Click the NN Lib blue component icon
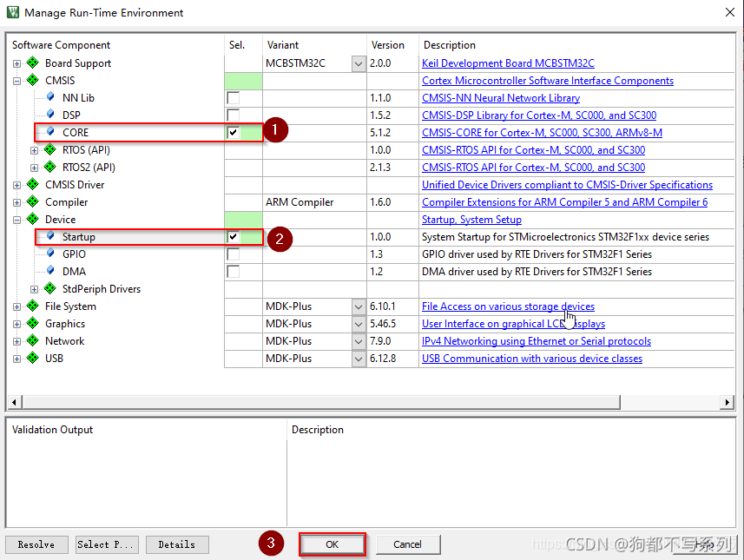The width and height of the screenshot is (744, 560). (50, 97)
